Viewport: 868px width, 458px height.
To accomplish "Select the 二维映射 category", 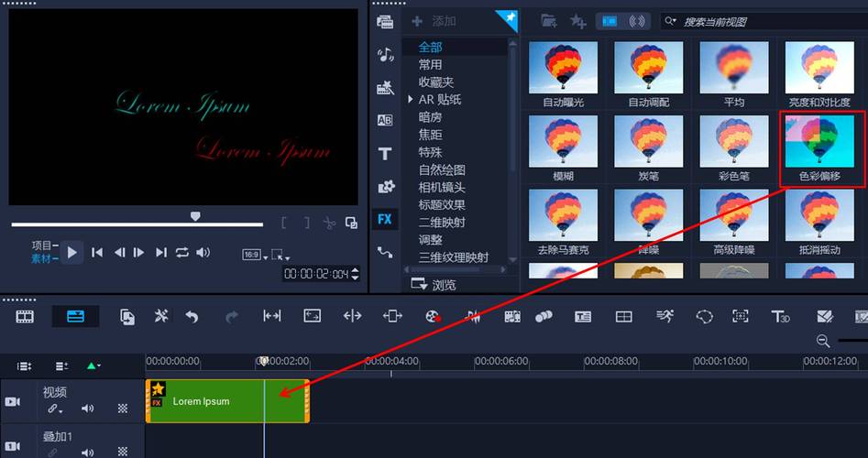I will [442, 223].
